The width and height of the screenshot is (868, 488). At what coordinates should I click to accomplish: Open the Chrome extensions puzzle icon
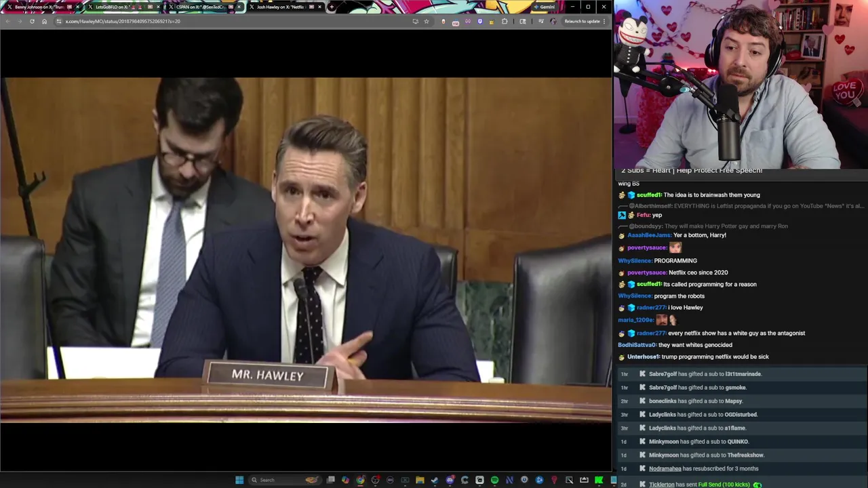click(x=505, y=21)
